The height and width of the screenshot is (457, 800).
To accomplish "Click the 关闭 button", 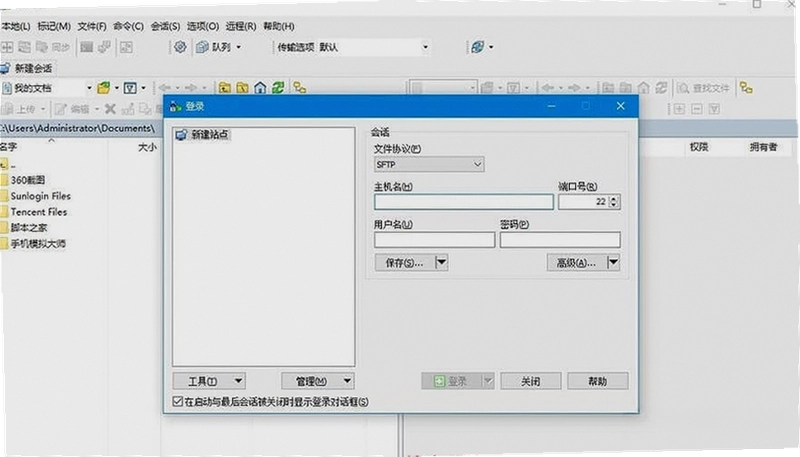I will pyautogui.click(x=531, y=381).
